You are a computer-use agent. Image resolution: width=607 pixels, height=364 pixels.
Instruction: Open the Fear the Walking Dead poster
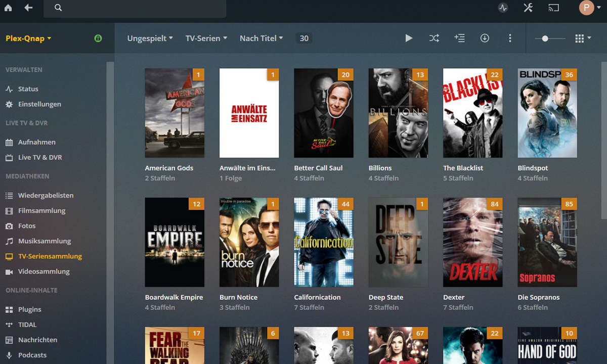tap(175, 346)
